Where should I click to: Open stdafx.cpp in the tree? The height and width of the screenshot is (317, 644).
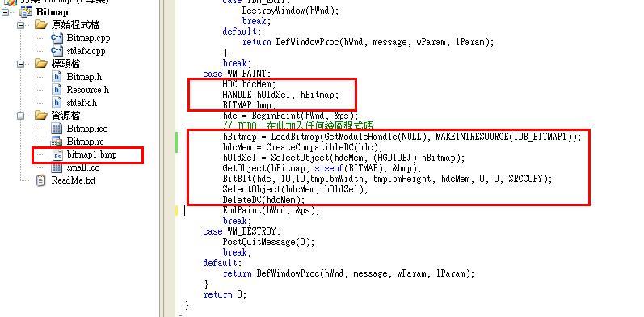[x=86, y=52]
